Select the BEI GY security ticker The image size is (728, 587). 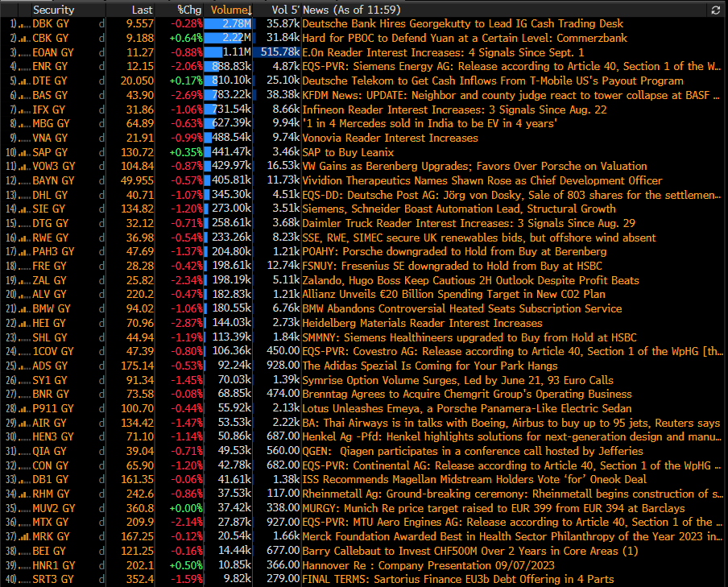point(49,552)
